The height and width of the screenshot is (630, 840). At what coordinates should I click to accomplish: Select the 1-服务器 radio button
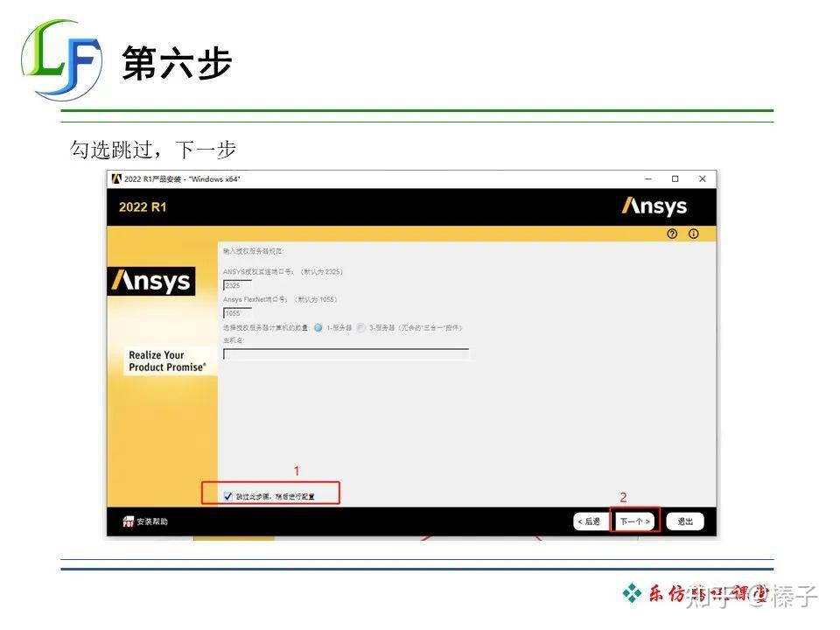tap(318, 325)
